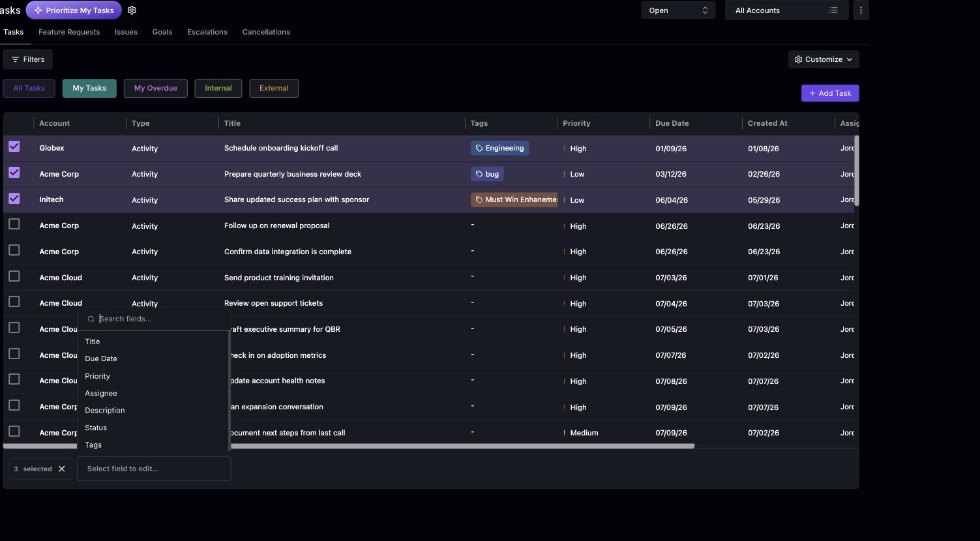Click the table's horizontal scrollbar

pos(349,446)
